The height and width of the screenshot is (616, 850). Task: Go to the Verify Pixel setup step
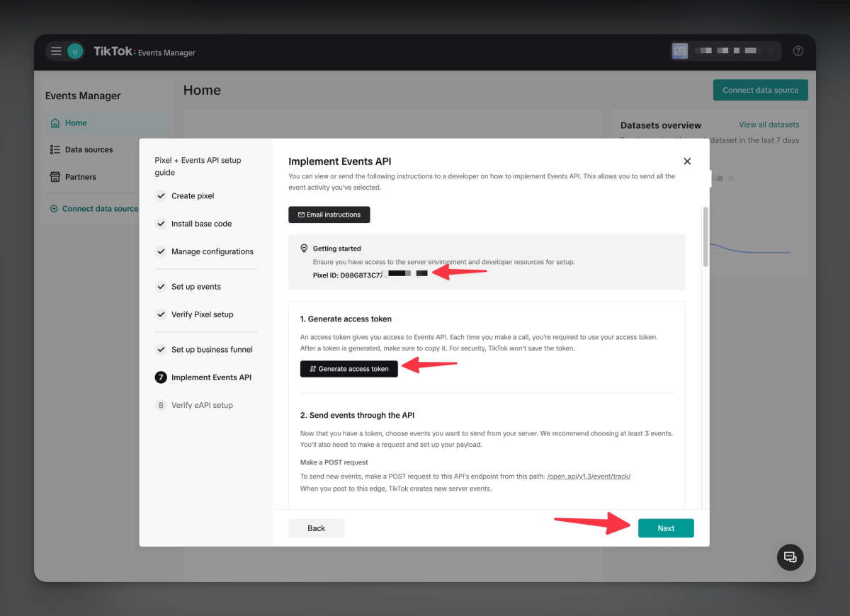click(x=202, y=314)
